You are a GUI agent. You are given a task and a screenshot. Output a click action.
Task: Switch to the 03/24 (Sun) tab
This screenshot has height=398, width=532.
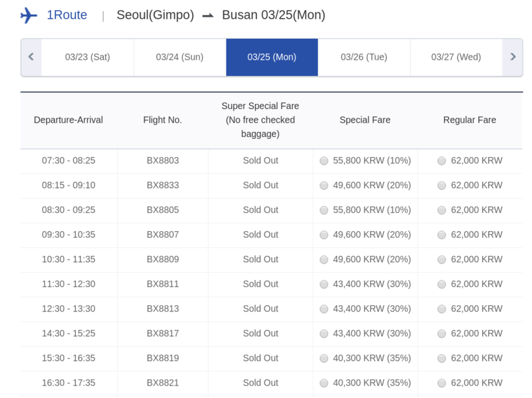click(x=180, y=57)
